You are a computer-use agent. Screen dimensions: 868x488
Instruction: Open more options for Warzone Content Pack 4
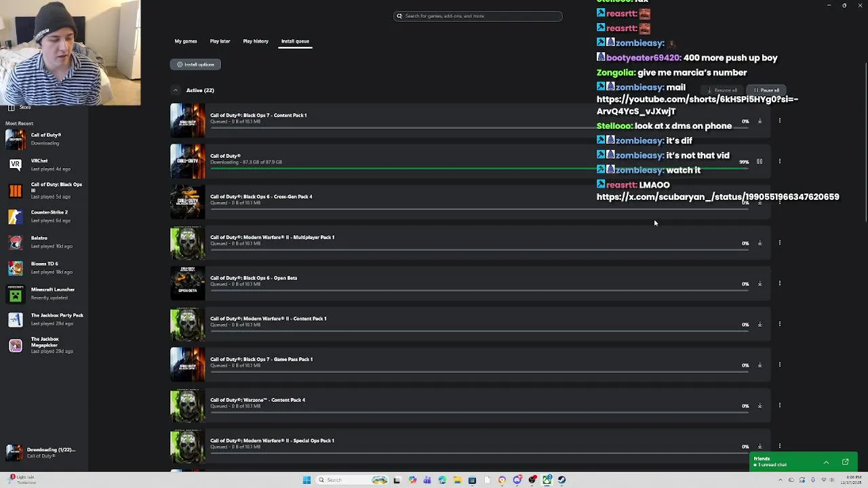click(780, 405)
